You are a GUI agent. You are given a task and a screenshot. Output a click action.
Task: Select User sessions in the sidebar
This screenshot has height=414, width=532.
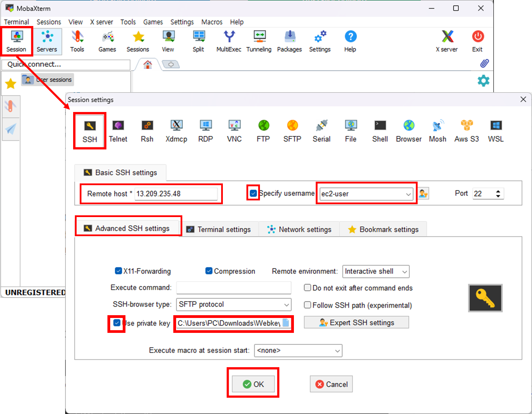point(47,80)
